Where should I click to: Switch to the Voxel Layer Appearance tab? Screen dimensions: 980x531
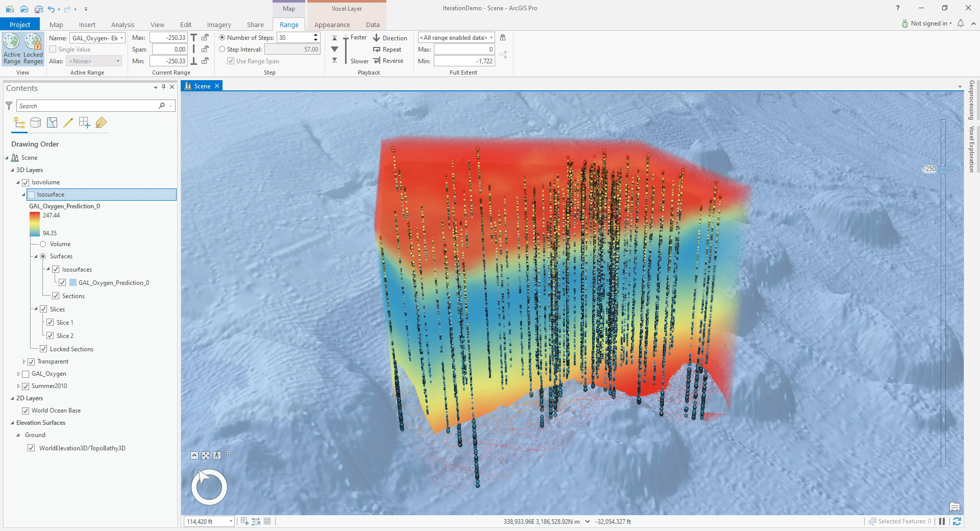pyautogui.click(x=332, y=24)
